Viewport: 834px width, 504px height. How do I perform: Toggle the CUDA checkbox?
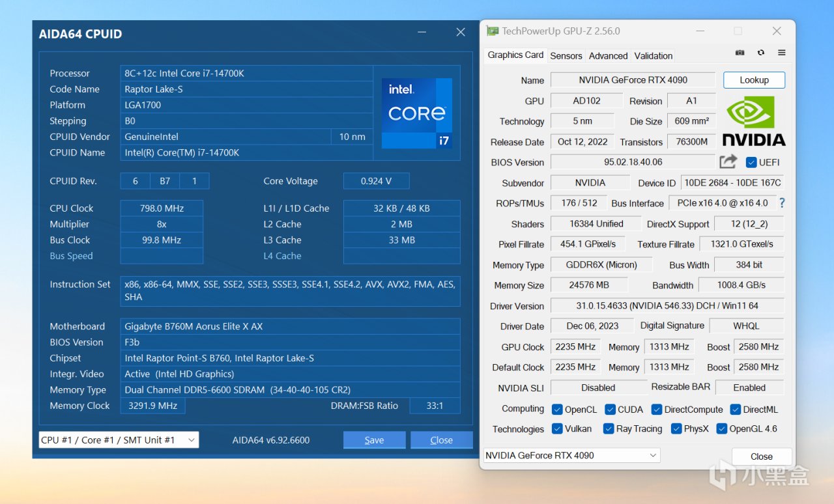tap(610, 410)
